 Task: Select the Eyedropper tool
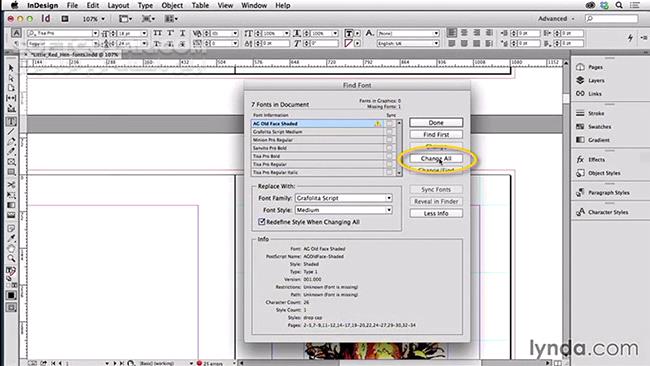(11, 238)
